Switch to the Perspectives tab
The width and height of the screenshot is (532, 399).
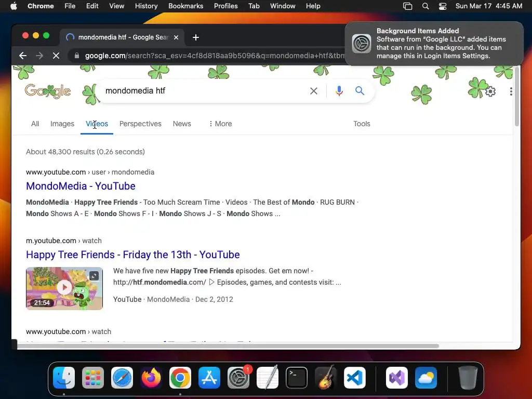pyautogui.click(x=140, y=124)
